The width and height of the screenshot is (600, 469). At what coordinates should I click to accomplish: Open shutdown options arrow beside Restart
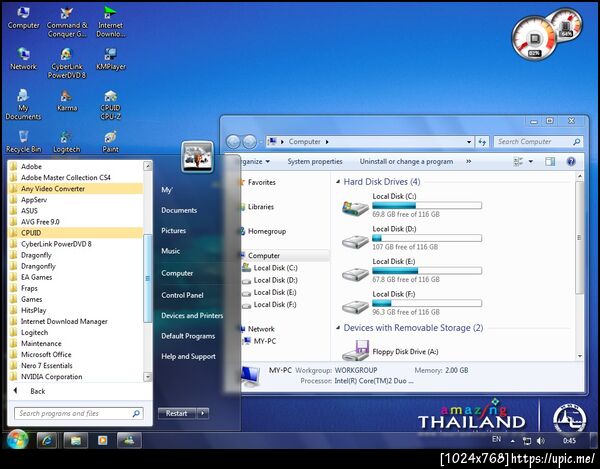click(x=203, y=413)
